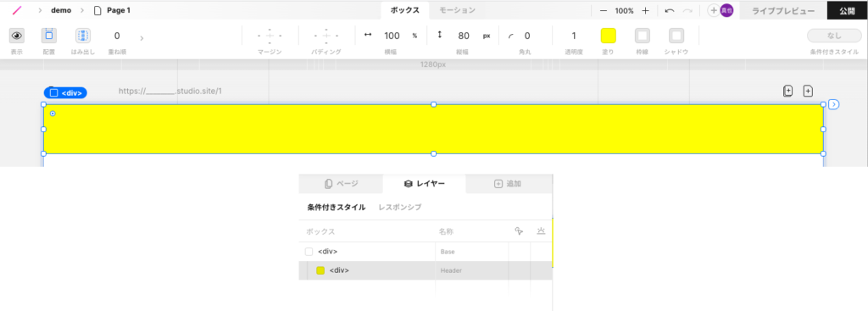Click the 'Header' name cell
Screen dimensions: 868x311
pyautogui.click(x=451, y=270)
